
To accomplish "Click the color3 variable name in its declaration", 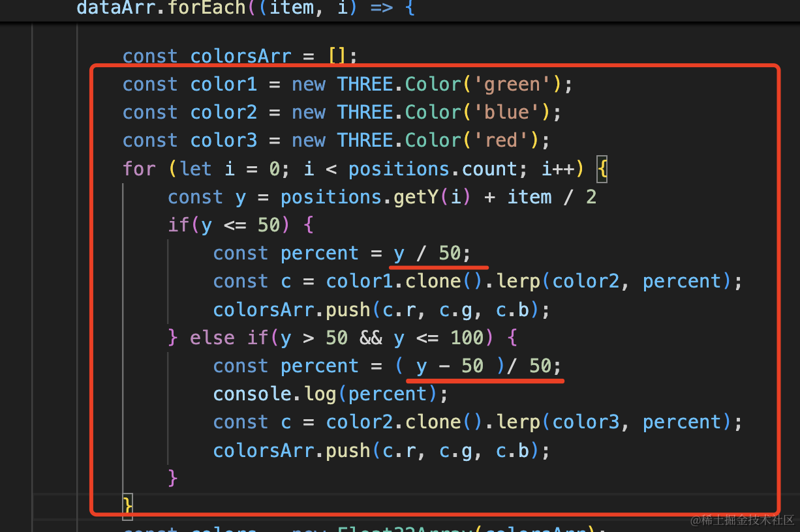I will point(224,141).
